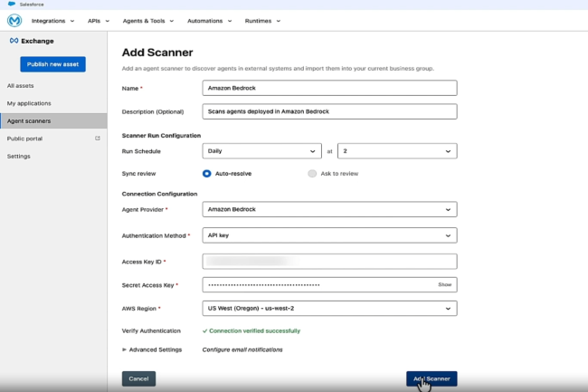The image size is (588, 392).
Task: Click the Access Key ID field
Action: pos(329,262)
